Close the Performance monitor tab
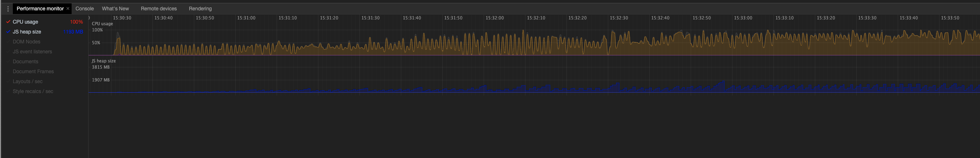The height and width of the screenshot is (158, 980). [68, 9]
